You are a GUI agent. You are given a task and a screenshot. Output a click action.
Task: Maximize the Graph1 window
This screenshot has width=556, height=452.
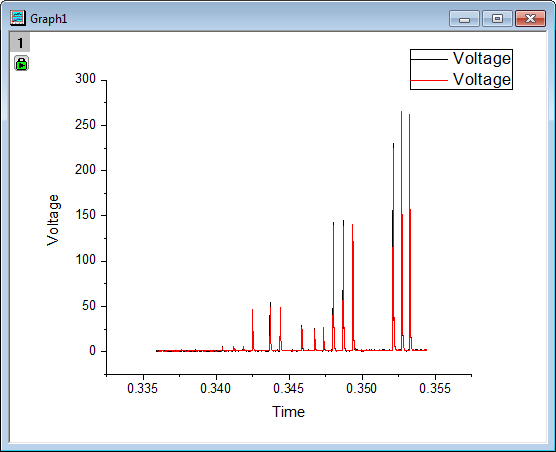497,18
